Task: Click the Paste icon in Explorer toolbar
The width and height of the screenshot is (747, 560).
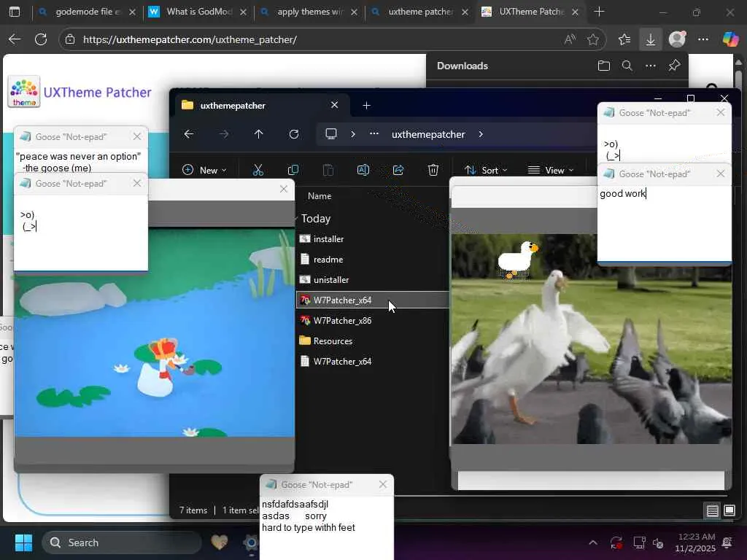Action: click(x=328, y=170)
